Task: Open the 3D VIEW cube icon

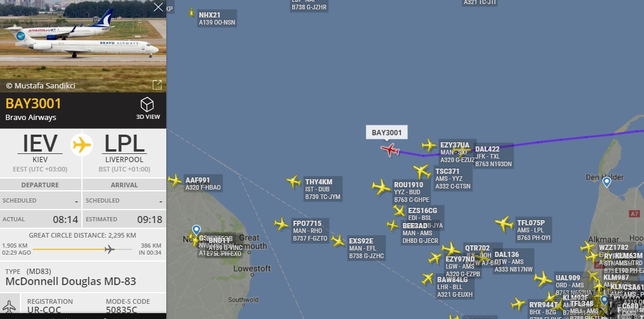Action: (147, 105)
